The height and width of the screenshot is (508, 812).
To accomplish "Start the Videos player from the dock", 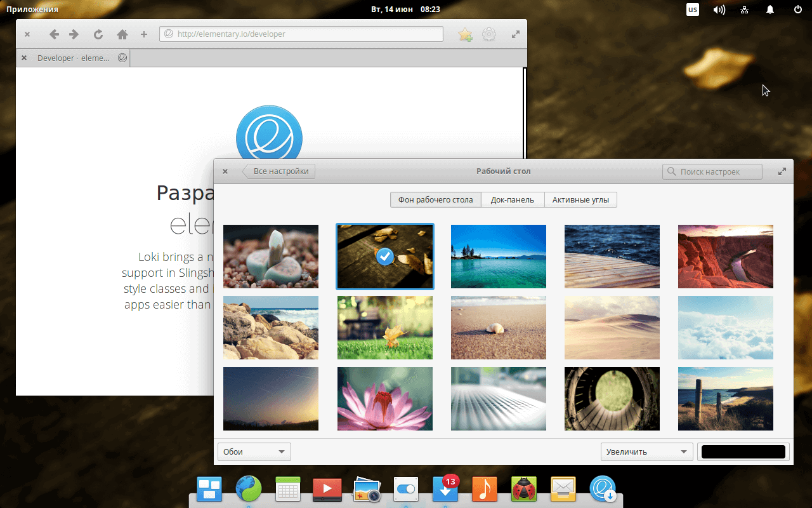I will [x=327, y=489].
